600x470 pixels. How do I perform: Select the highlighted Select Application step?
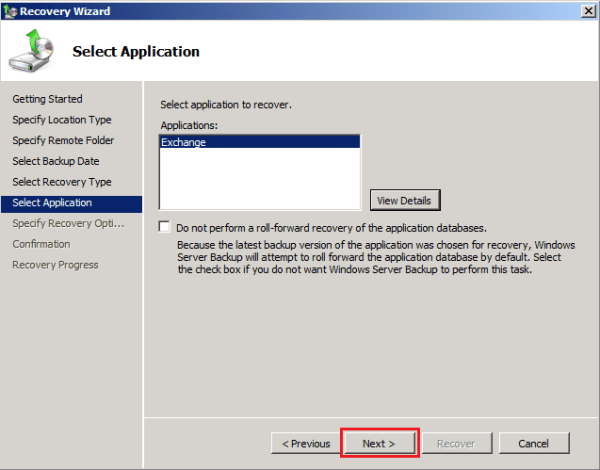pos(72,203)
